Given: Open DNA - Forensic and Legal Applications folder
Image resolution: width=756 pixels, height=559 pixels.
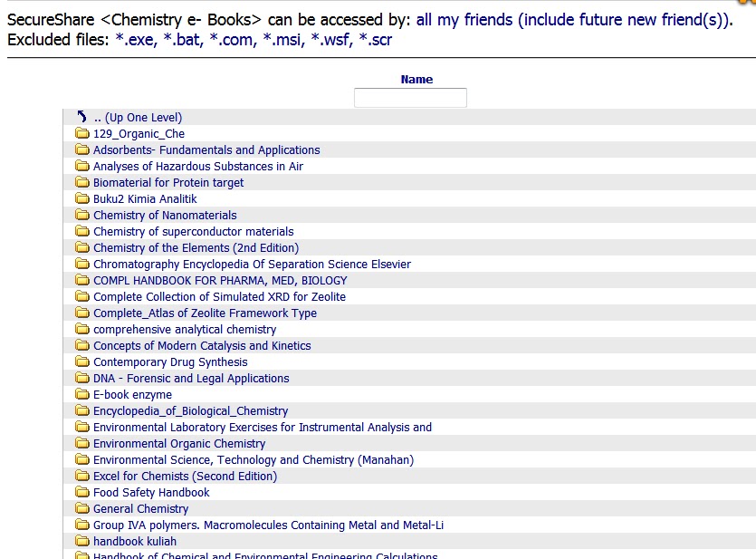Looking at the screenshot, I should [191, 379].
